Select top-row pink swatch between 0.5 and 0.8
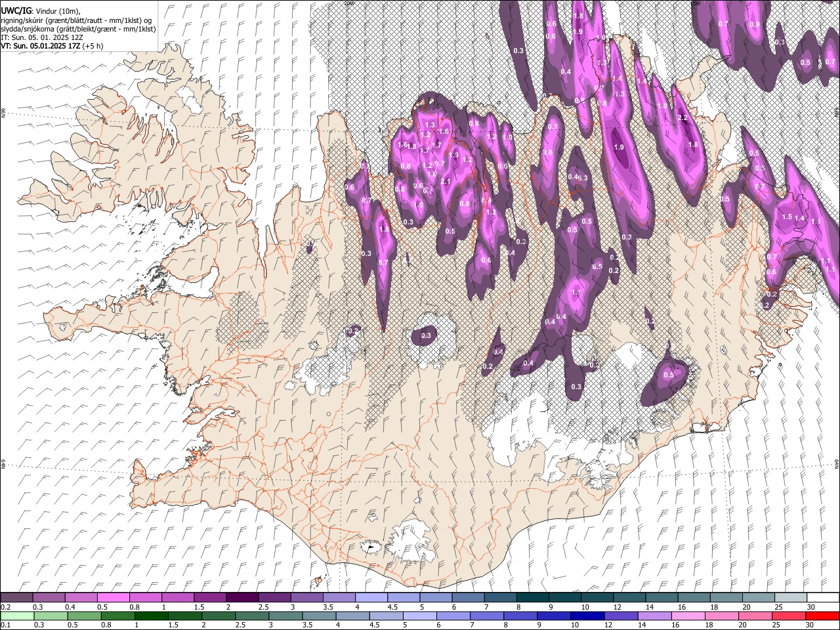 tap(113, 597)
